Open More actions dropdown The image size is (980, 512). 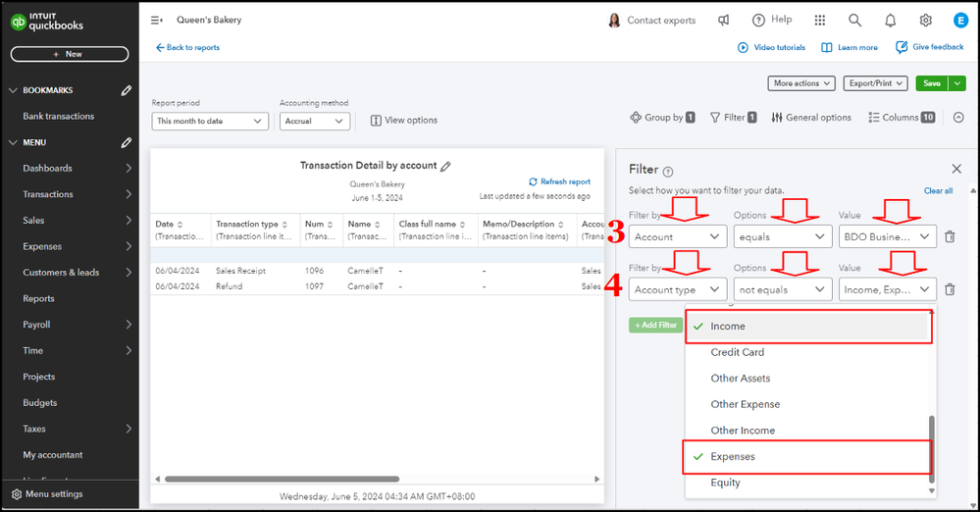tap(801, 83)
